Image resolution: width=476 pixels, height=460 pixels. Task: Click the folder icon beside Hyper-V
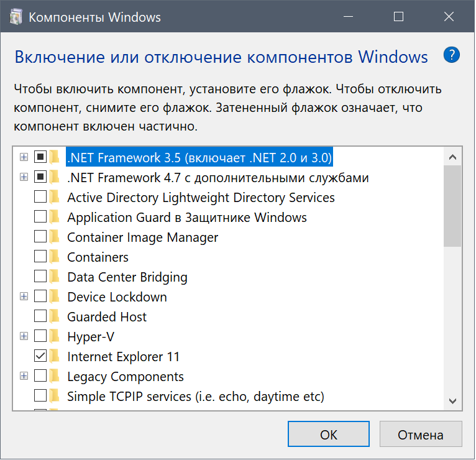coord(55,336)
